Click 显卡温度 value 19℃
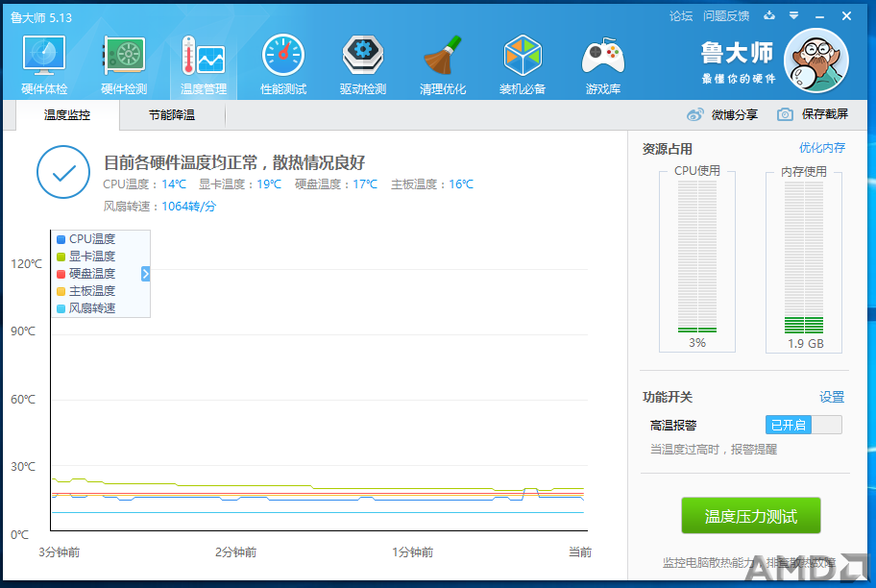 269,184
